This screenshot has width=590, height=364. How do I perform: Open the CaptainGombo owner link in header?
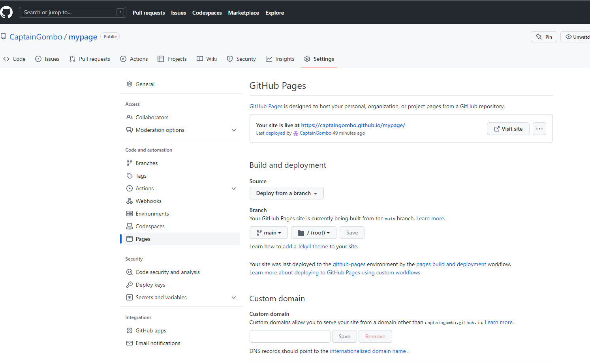36,37
